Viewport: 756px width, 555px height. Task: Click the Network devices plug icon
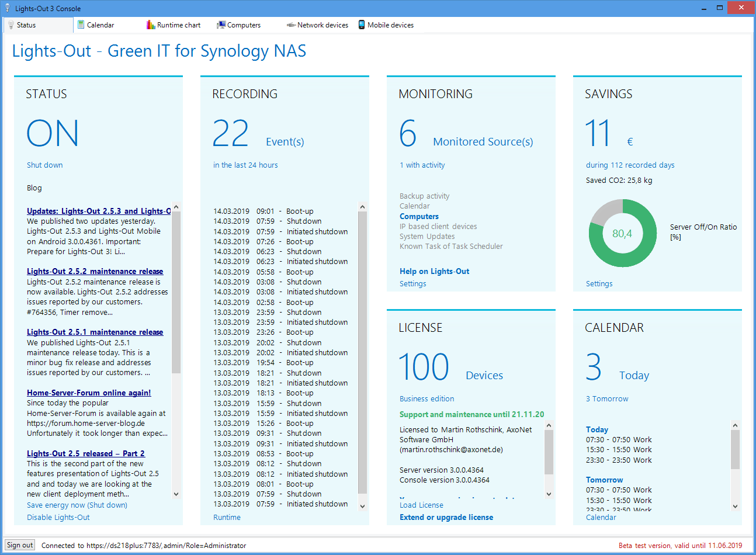coord(291,25)
